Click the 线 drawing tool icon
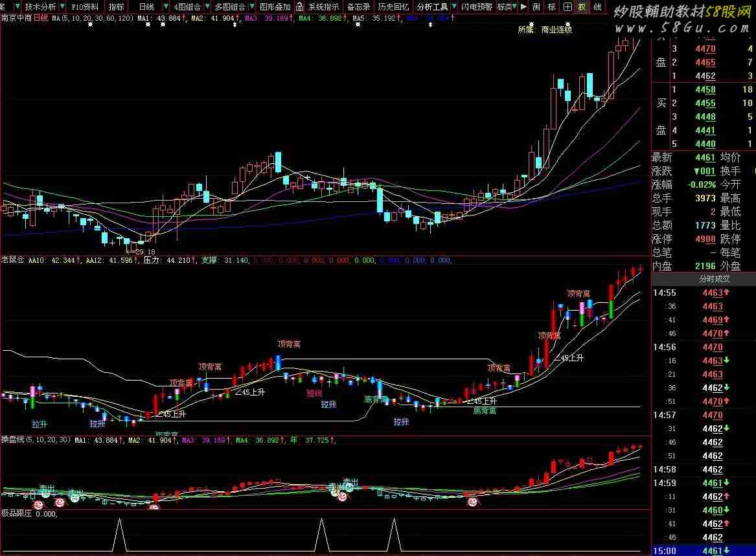Viewport: 756px width, 556px height. [x=597, y=6]
